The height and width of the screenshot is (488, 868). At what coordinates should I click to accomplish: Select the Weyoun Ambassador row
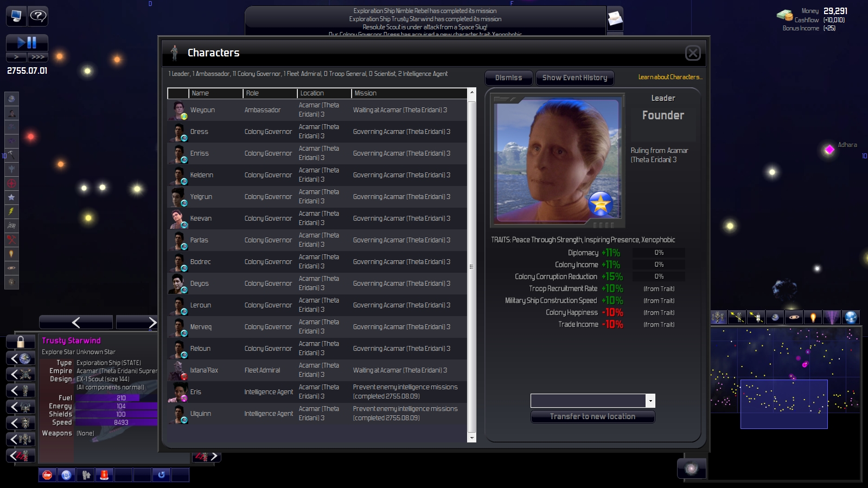(317, 110)
